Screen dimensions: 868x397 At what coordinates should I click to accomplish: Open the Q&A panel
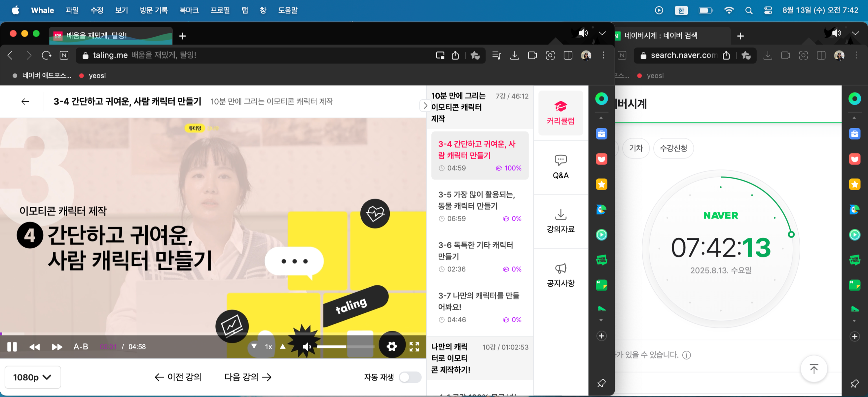pos(560,167)
